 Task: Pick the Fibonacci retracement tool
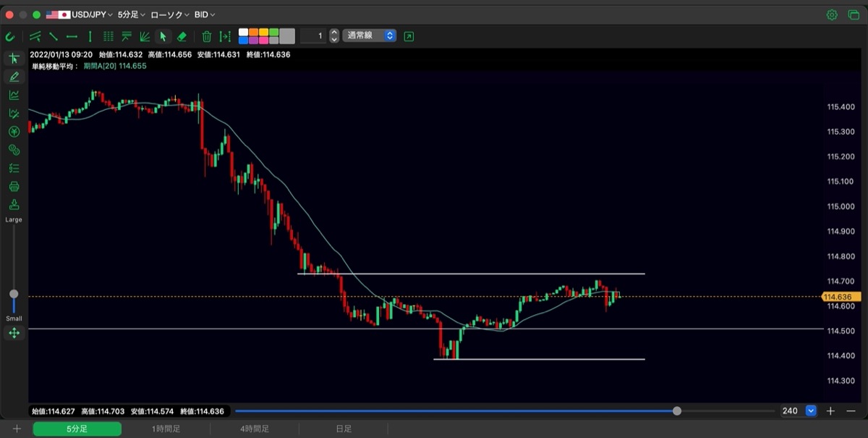[x=126, y=35]
